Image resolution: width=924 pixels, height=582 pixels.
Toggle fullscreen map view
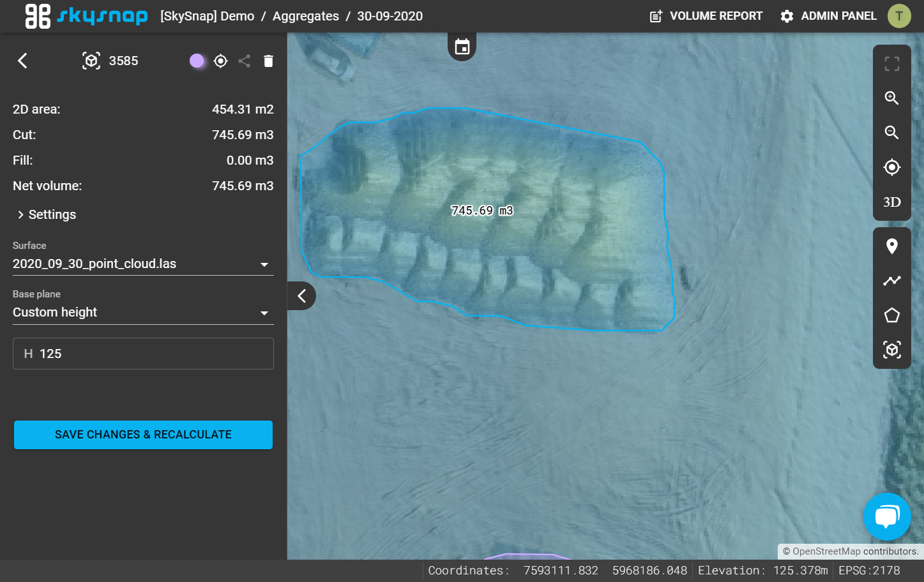[892, 63]
